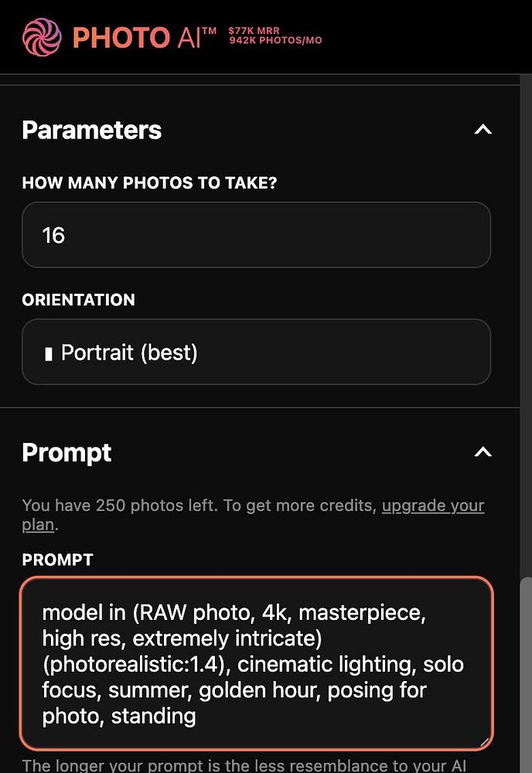Focus the photo count field showing 16
This screenshot has width=532, height=773.
click(256, 235)
